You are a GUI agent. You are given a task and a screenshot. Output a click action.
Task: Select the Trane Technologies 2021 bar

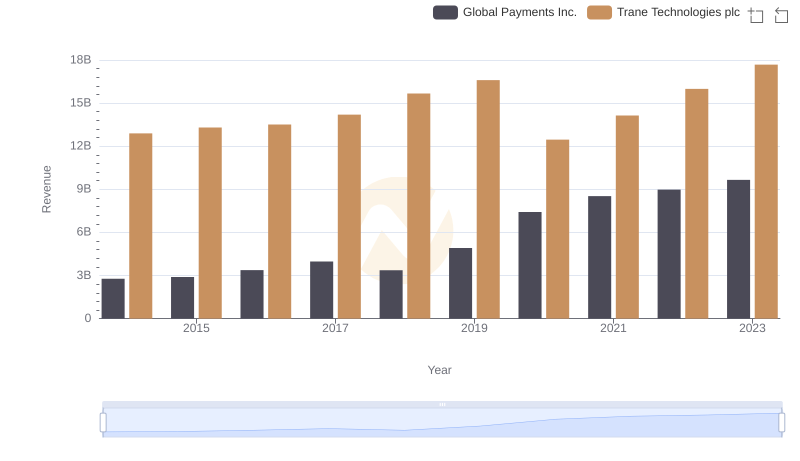pos(627,217)
